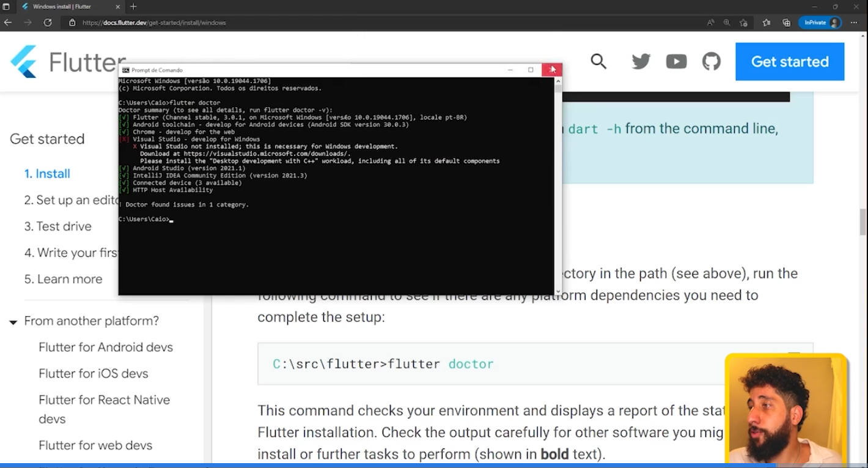Open the browser tab actions menu icon
The width and height of the screenshot is (868, 468).
pos(6,7)
